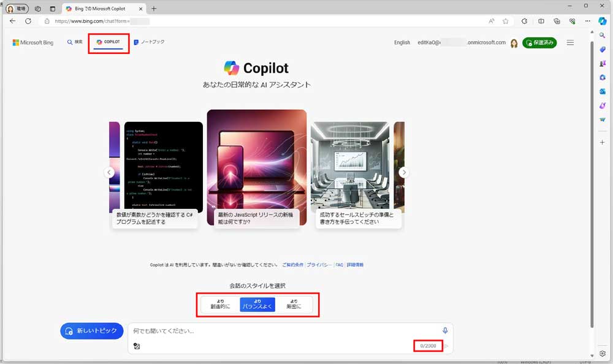Click the Shopping tag icon in the Edge sidebar

click(602, 49)
